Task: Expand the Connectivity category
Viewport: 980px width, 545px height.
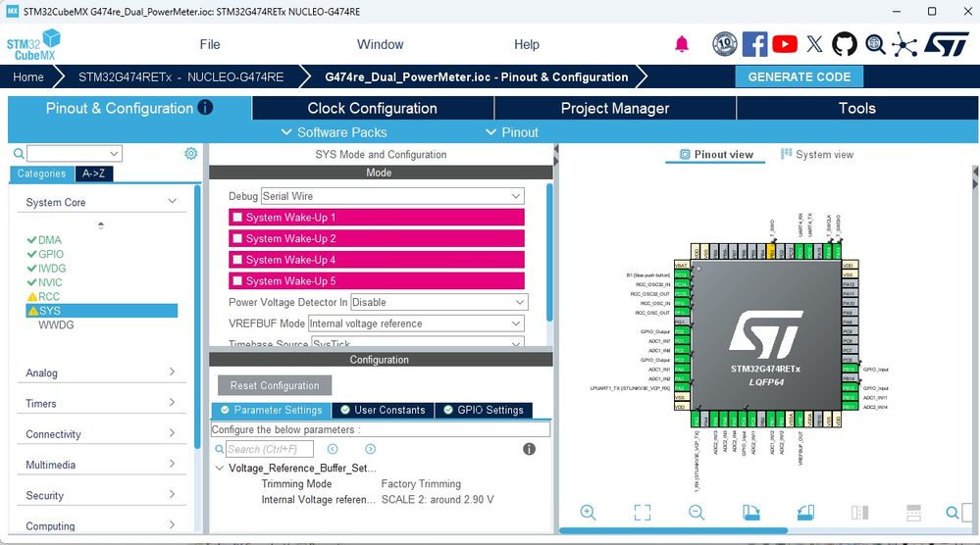Action: (173, 433)
